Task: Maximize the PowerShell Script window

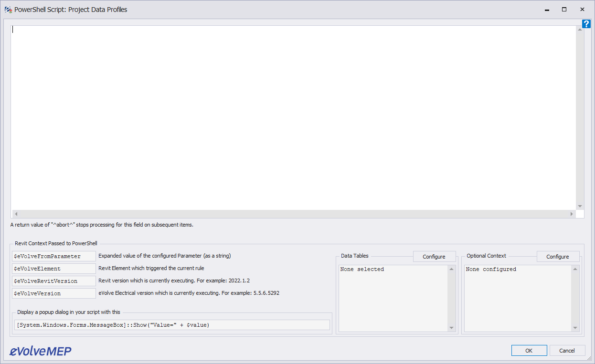Action: [x=564, y=10]
